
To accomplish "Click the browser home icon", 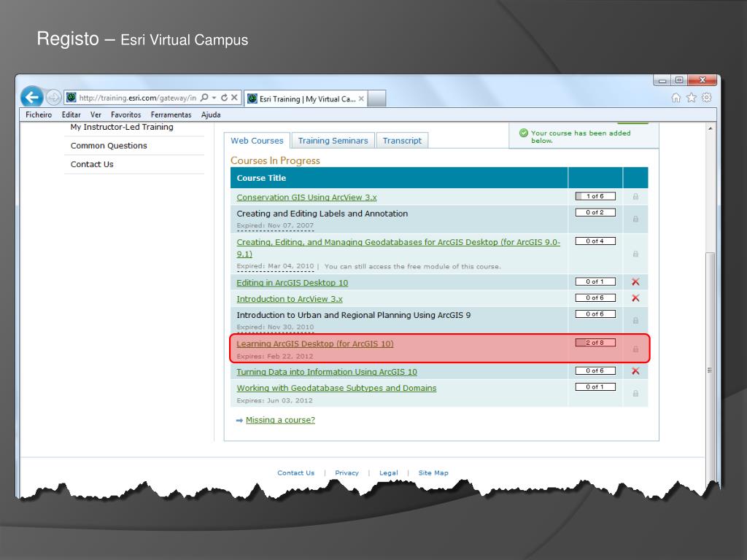I will tap(676, 98).
